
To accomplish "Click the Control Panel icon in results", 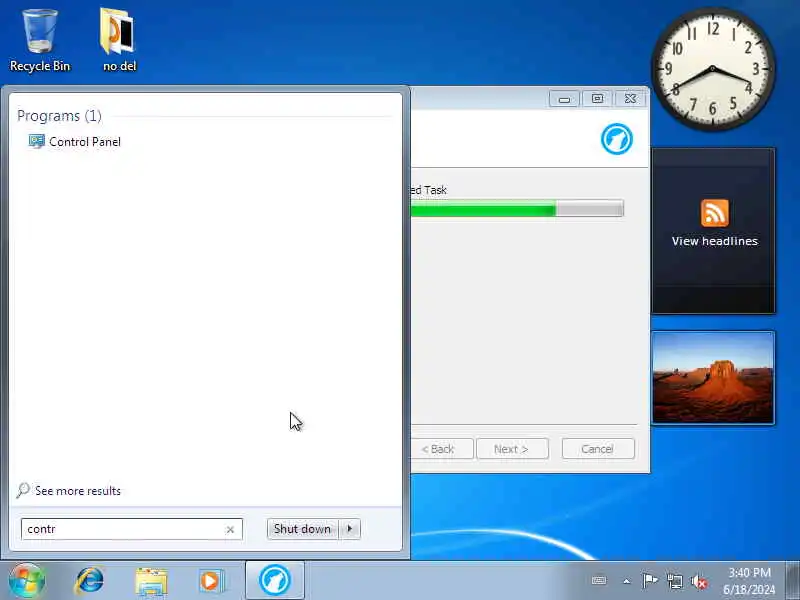I will coord(36,141).
